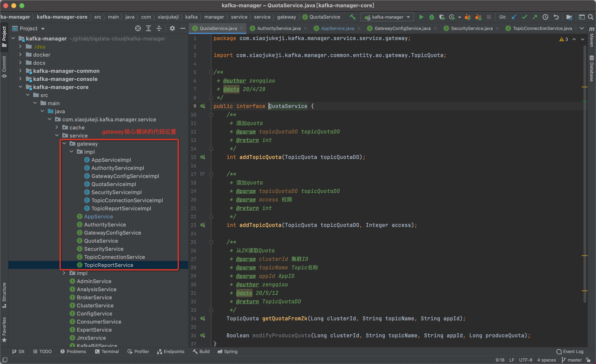Image resolution: width=596 pixels, height=364 pixels.
Task: Click the master git branch widget
Action: [572, 360]
